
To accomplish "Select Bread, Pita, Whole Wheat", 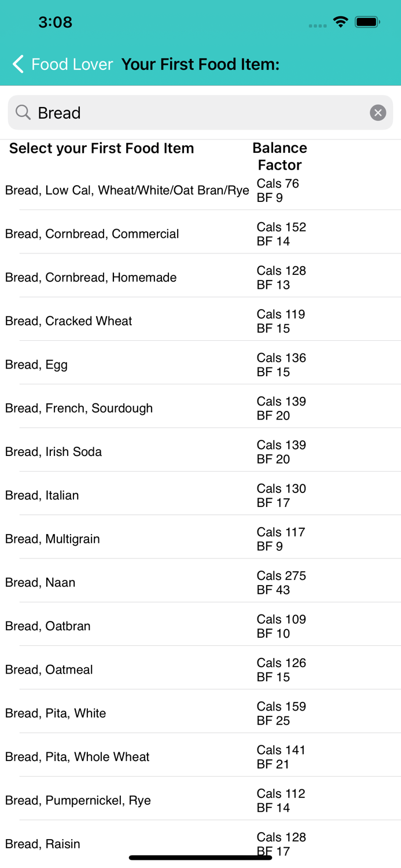I will tap(76, 756).
